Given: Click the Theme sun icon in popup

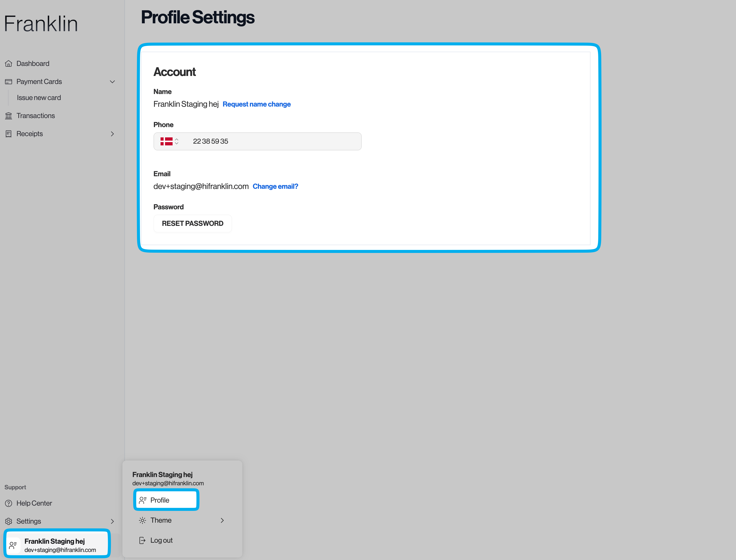Looking at the screenshot, I should [x=142, y=520].
